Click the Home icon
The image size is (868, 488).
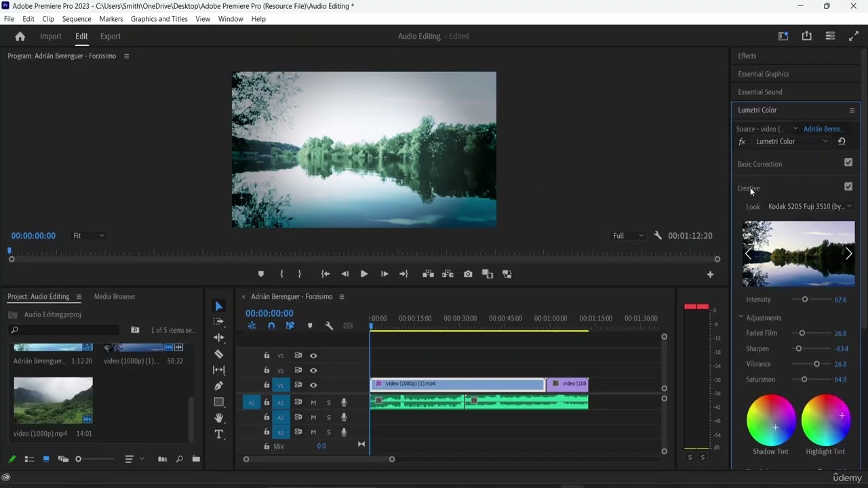(x=20, y=37)
